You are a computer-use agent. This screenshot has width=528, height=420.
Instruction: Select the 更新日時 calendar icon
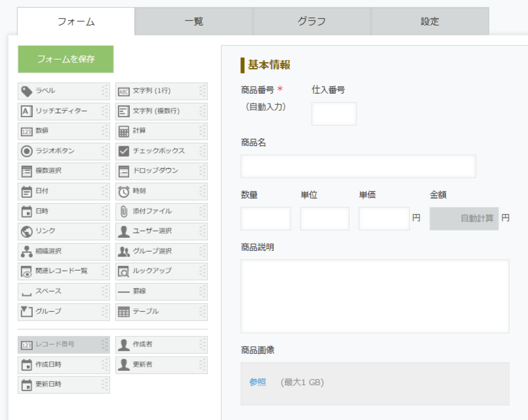(27, 385)
